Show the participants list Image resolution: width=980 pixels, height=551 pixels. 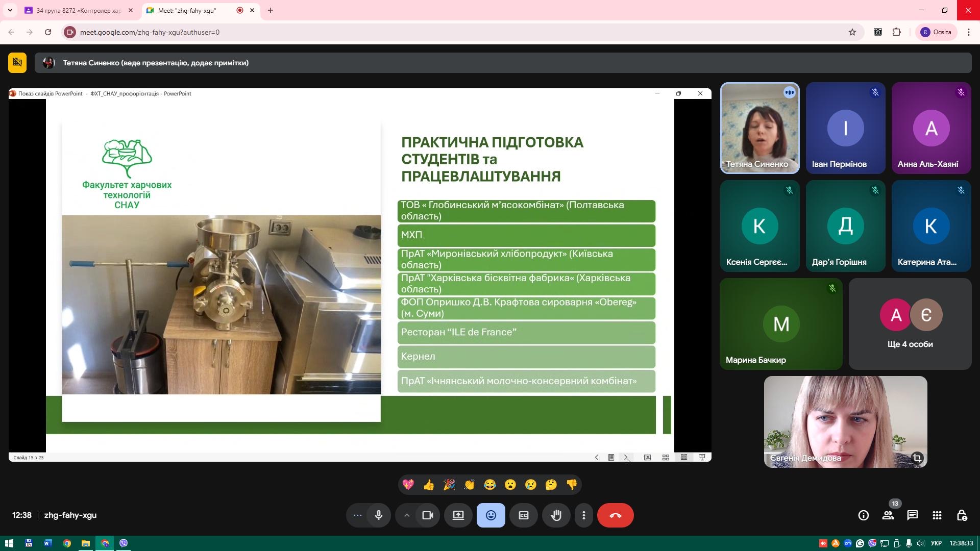point(888,515)
